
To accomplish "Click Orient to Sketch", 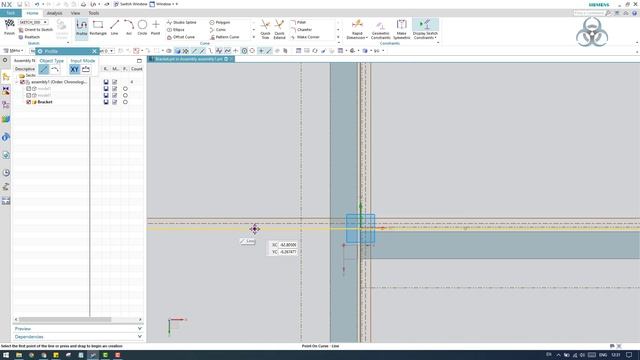I will coord(36,30).
